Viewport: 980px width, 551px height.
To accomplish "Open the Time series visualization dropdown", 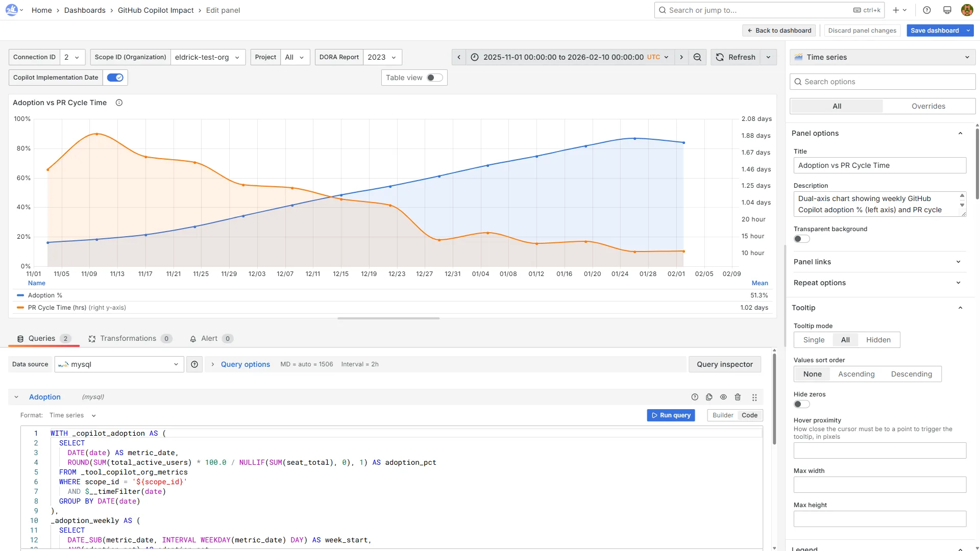I will click(x=882, y=57).
